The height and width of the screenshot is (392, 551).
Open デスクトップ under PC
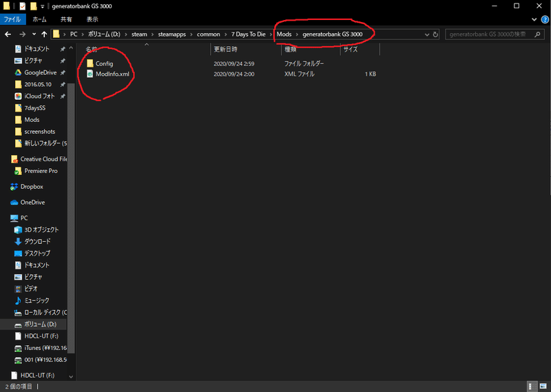point(37,253)
